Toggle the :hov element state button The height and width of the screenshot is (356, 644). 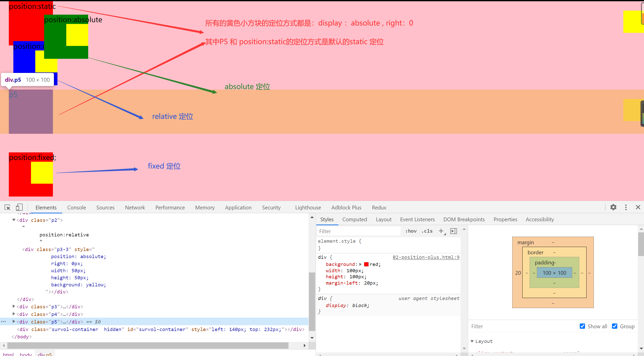click(x=411, y=231)
